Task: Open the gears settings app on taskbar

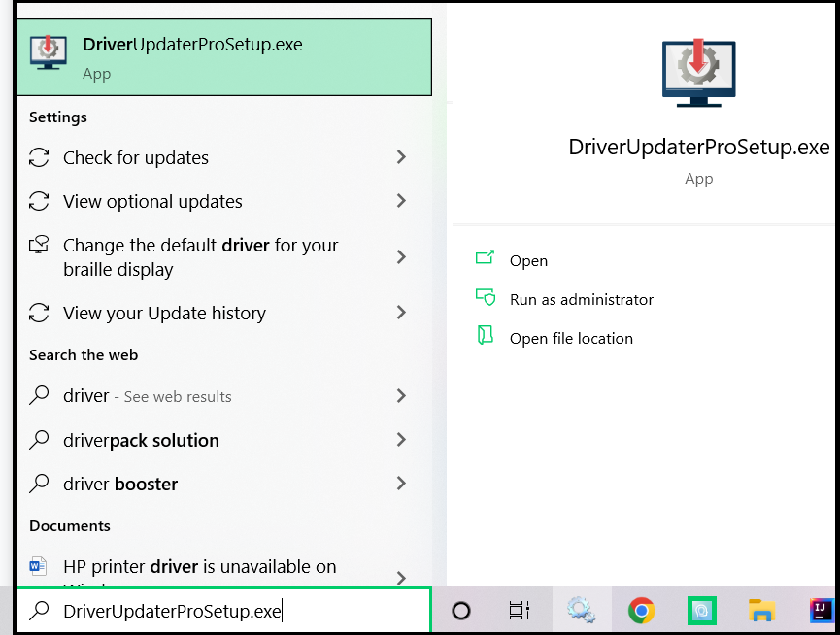Action: [x=581, y=611]
